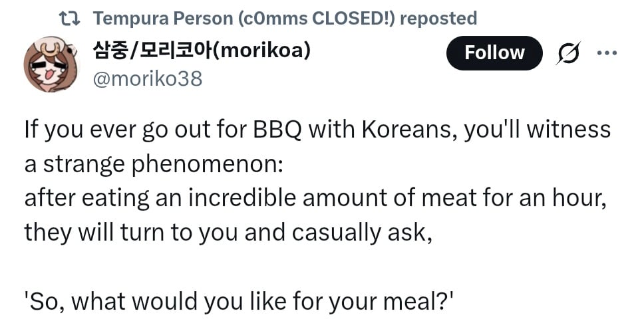Click the tweet line mentioning BBQ with Koreans
Viewport: 644px width, 329px height.
317,130
